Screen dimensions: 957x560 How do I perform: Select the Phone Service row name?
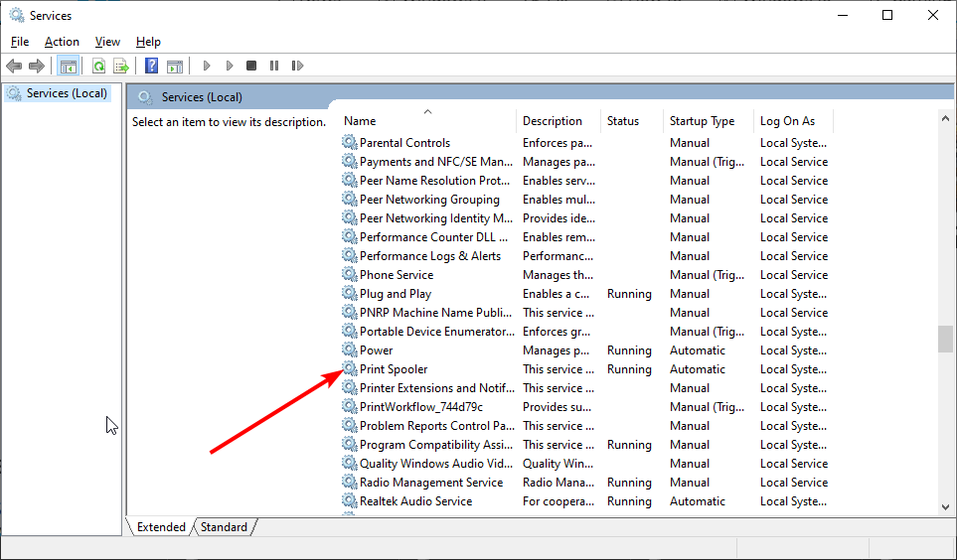coord(397,274)
